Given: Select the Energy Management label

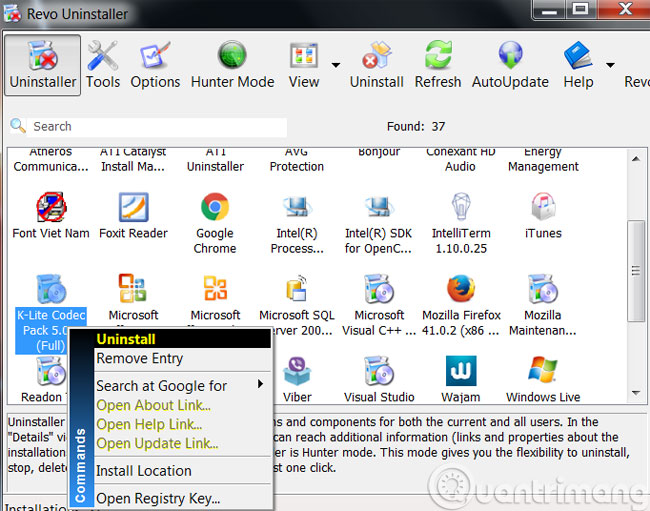Looking at the screenshot, I should (x=543, y=160).
